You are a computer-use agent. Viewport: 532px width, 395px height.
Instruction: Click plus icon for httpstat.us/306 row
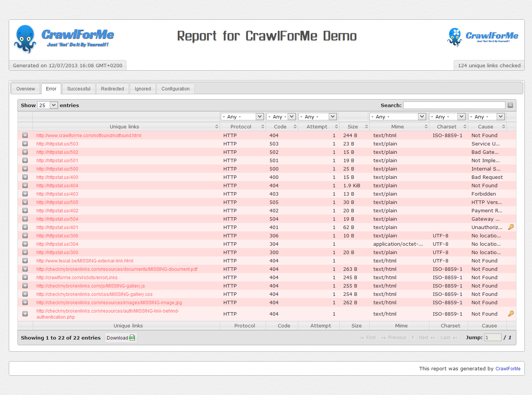(x=25, y=236)
